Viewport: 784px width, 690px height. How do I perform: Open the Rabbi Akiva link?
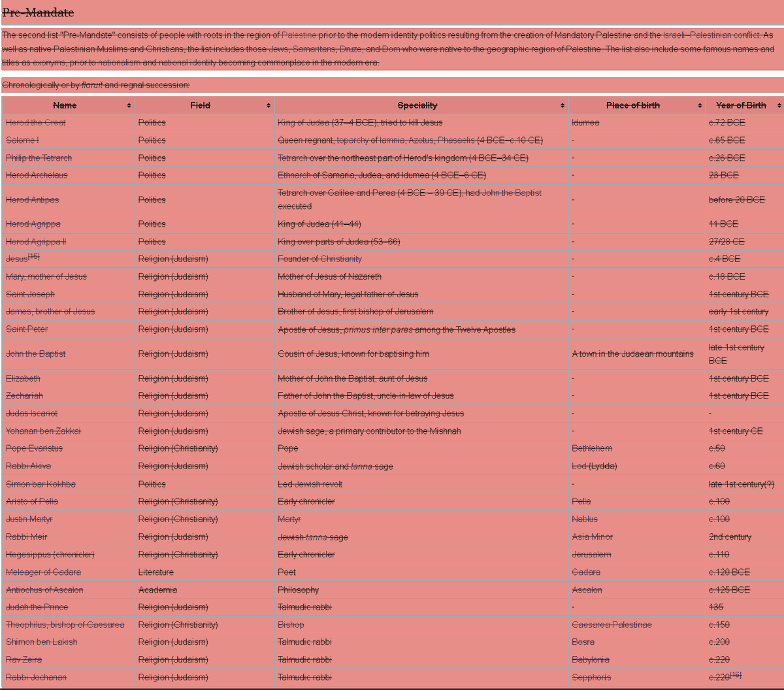click(29, 467)
